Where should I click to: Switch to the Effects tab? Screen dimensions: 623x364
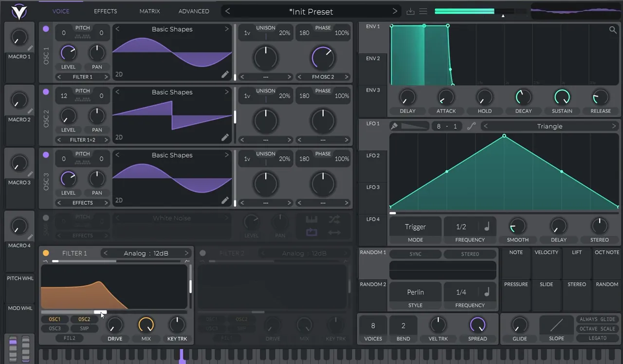105,11
